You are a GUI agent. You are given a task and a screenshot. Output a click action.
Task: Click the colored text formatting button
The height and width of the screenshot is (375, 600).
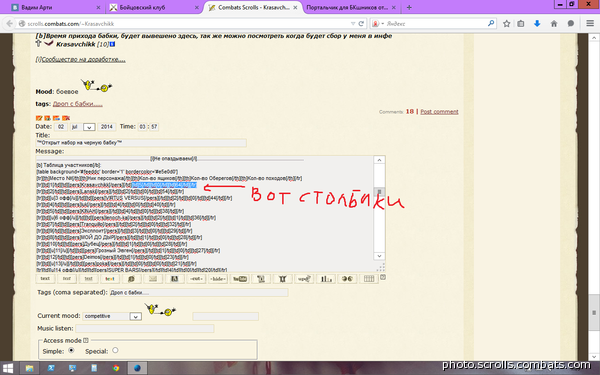click(x=110, y=279)
